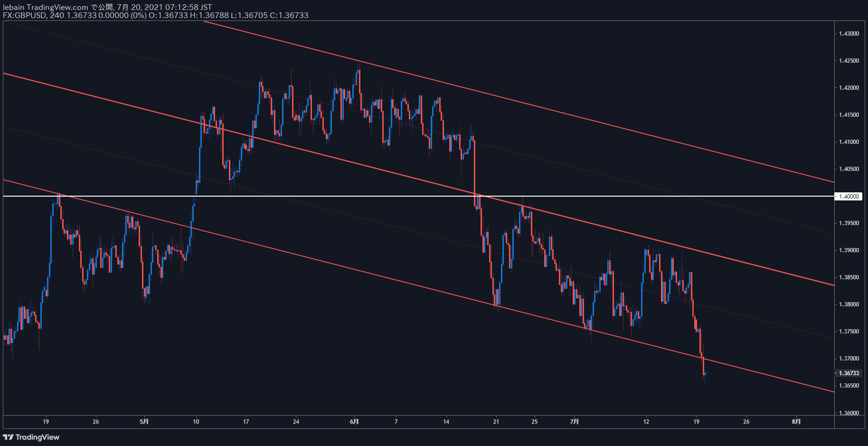Viewport: 868px width, 446px height.
Task: Click the FX:GBPUSD symbol text in header
Action: point(25,15)
